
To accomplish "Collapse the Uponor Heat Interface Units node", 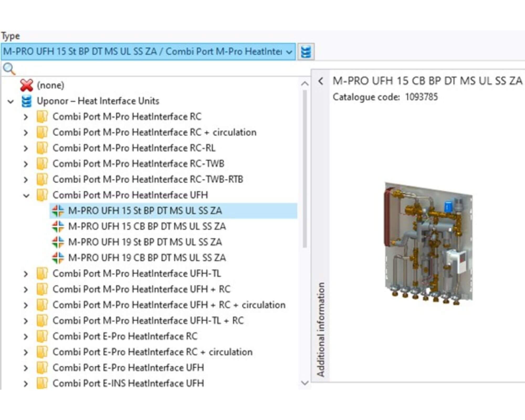I will (10, 101).
